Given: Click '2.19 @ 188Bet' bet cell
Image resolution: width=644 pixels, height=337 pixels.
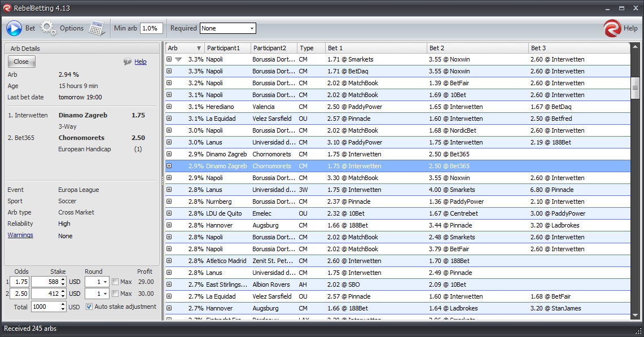Looking at the screenshot, I should pos(551,142).
